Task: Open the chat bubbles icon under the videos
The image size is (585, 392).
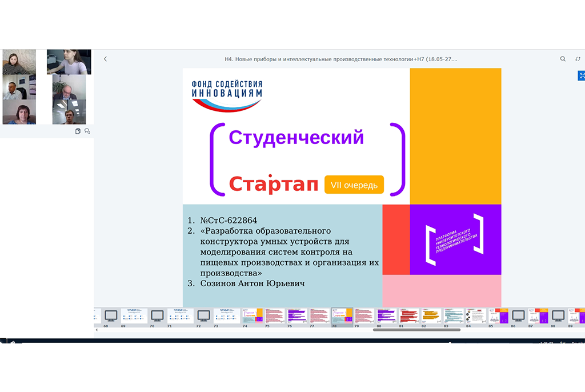Action: coord(87,131)
